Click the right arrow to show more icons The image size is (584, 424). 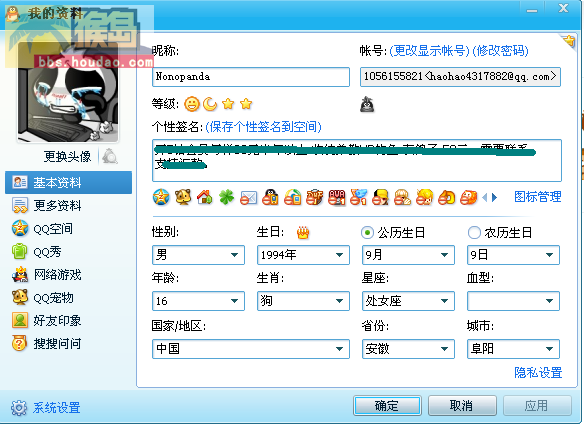[494, 197]
